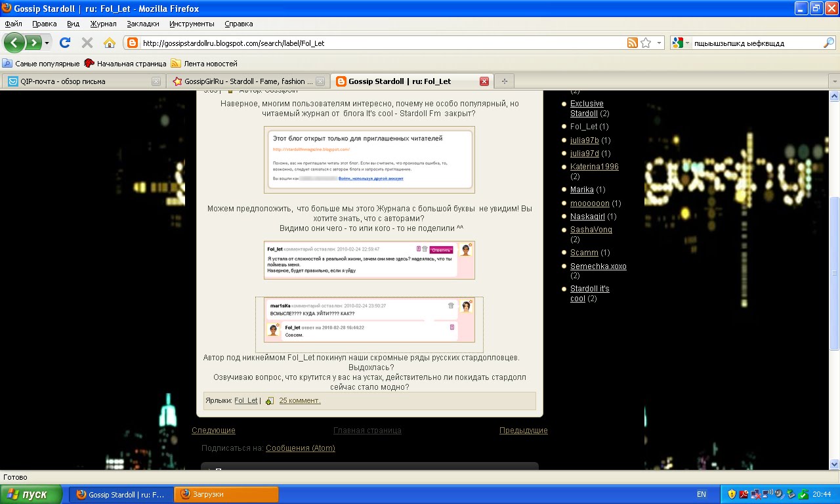This screenshot has width=840, height=504.
Task: Open the closed-blog notice screenshot image
Action: [x=369, y=159]
